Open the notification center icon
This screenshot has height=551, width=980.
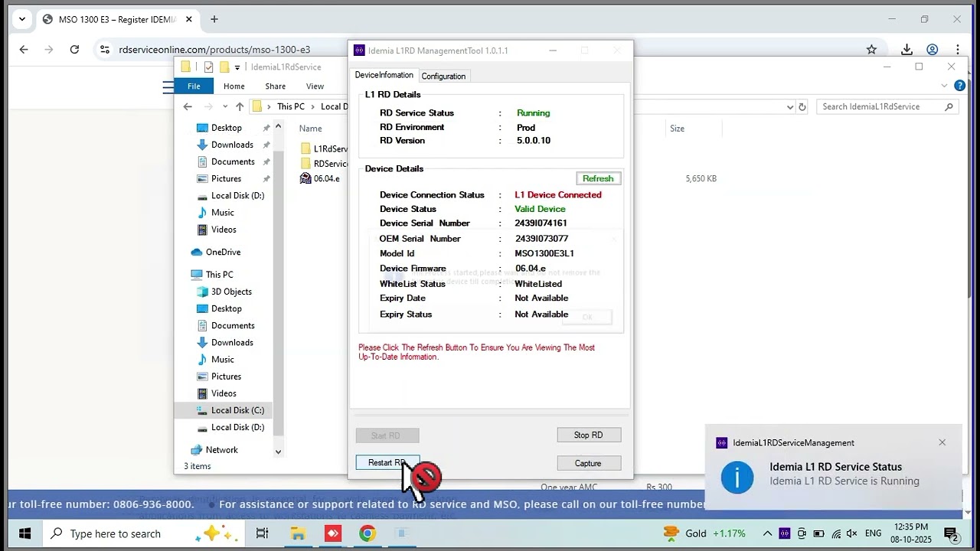(952, 534)
